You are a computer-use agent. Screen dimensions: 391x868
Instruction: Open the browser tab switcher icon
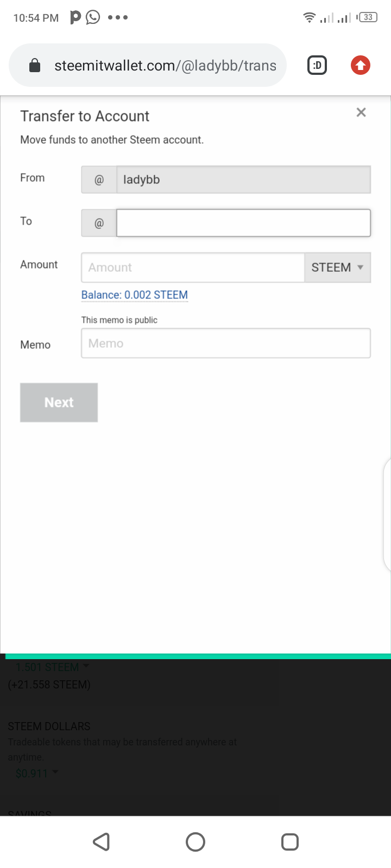click(x=317, y=66)
